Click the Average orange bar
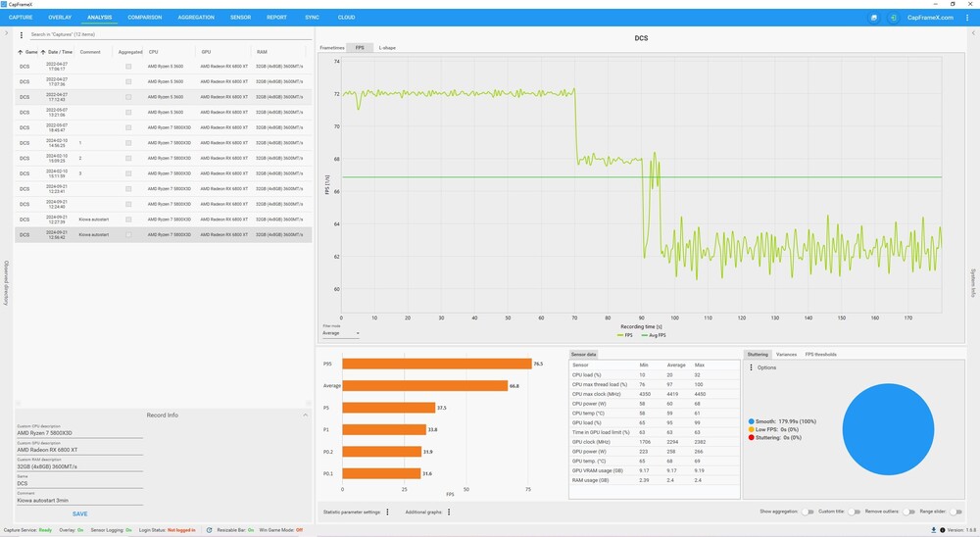The width and height of the screenshot is (980, 537). coord(425,386)
